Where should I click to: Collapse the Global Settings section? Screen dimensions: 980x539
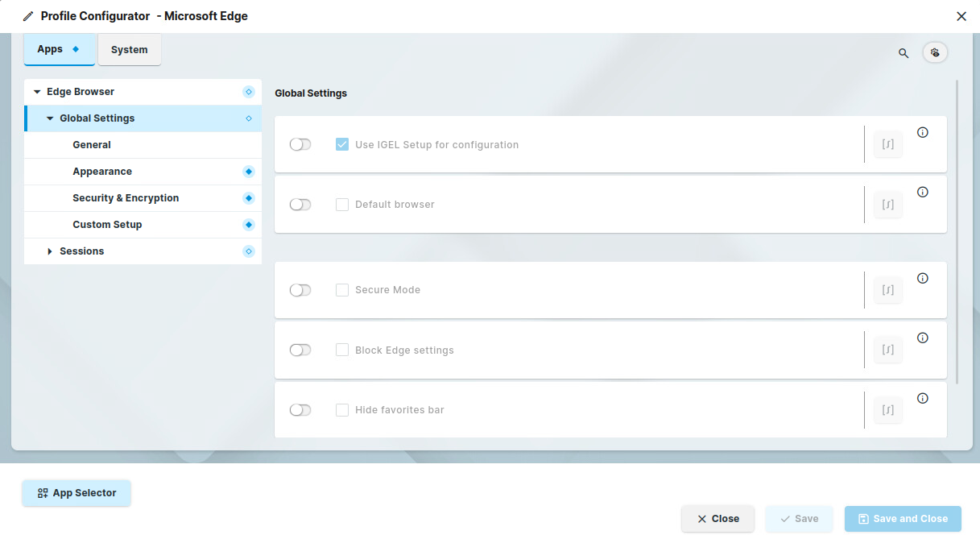(x=49, y=118)
